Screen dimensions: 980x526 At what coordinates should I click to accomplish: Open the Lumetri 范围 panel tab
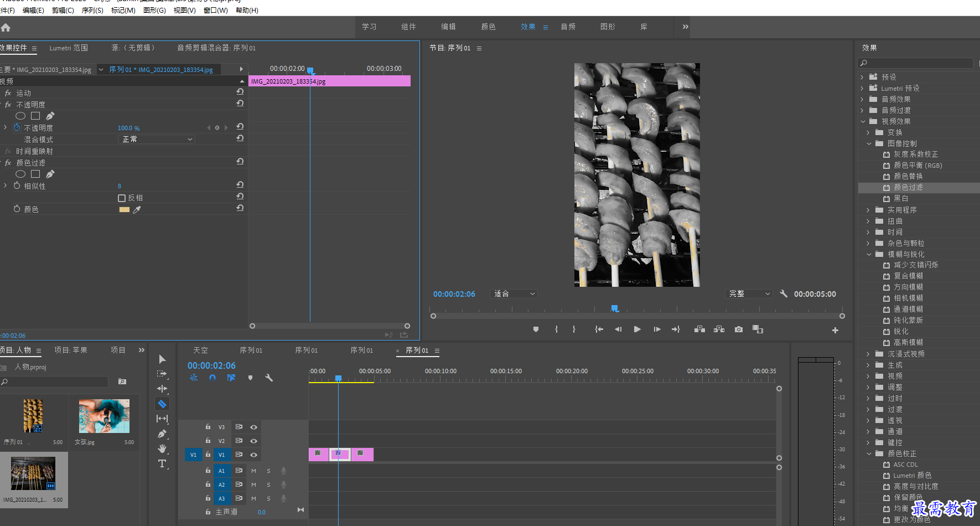[x=69, y=48]
